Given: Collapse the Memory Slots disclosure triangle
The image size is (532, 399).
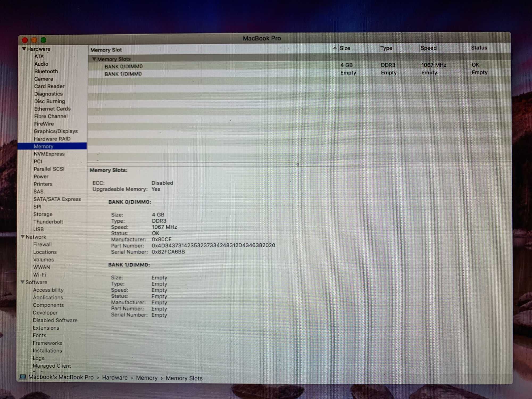Looking at the screenshot, I should 94,59.
